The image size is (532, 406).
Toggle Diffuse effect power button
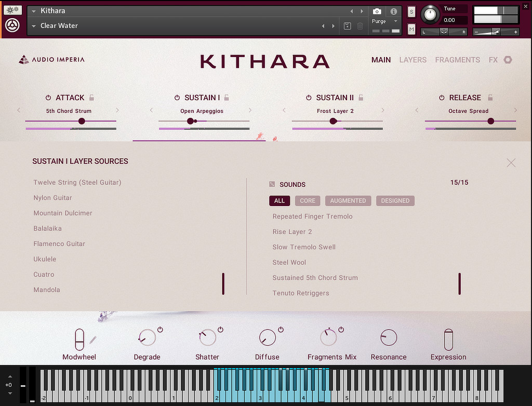[x=281, y=329]
